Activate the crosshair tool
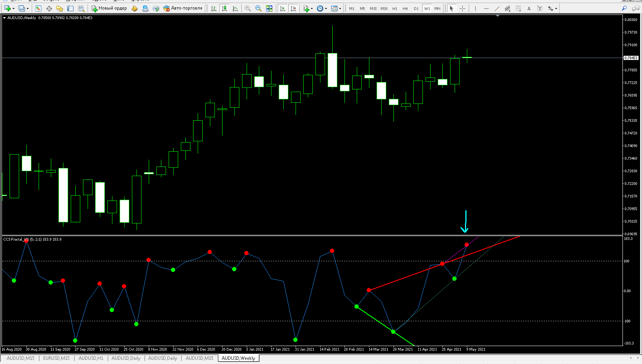642x364 pixels. 462,8
